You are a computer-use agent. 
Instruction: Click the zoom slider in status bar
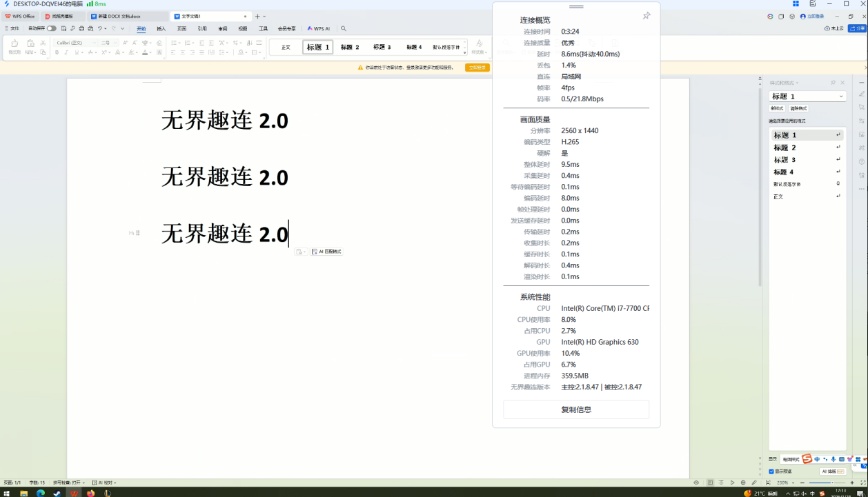828,483
